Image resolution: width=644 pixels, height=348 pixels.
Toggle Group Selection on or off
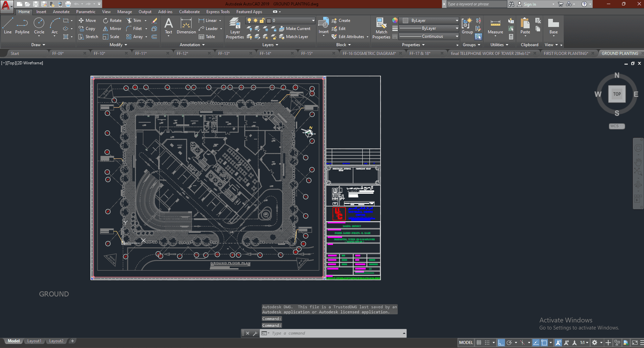(x=478, y=37)
